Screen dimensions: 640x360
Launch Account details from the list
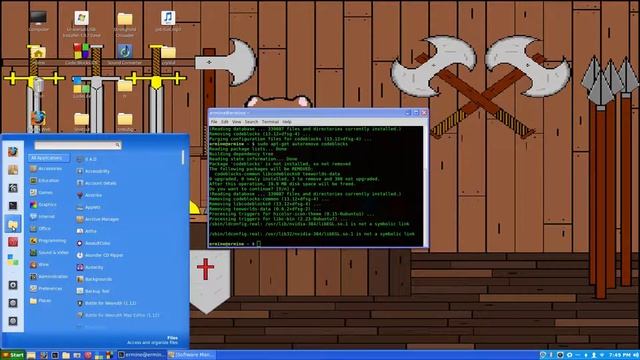pyautogui.click(x=96, y=183)
